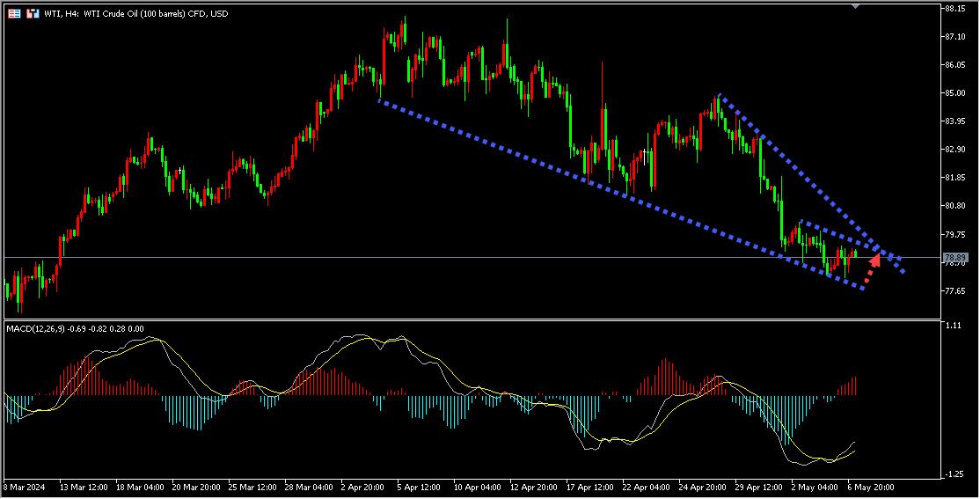Click the 77.65 price axis label
980x499 pixels.
(955, 290)
